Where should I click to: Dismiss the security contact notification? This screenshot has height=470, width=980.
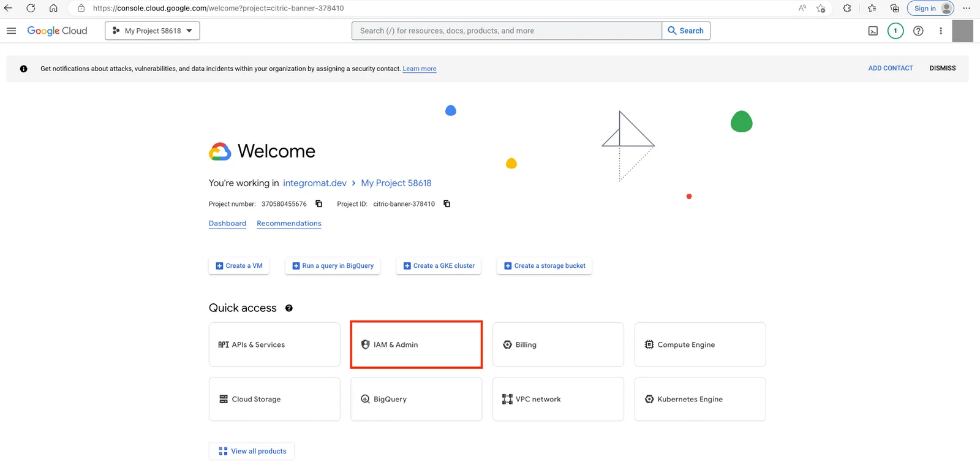click(x=943, y=69)
